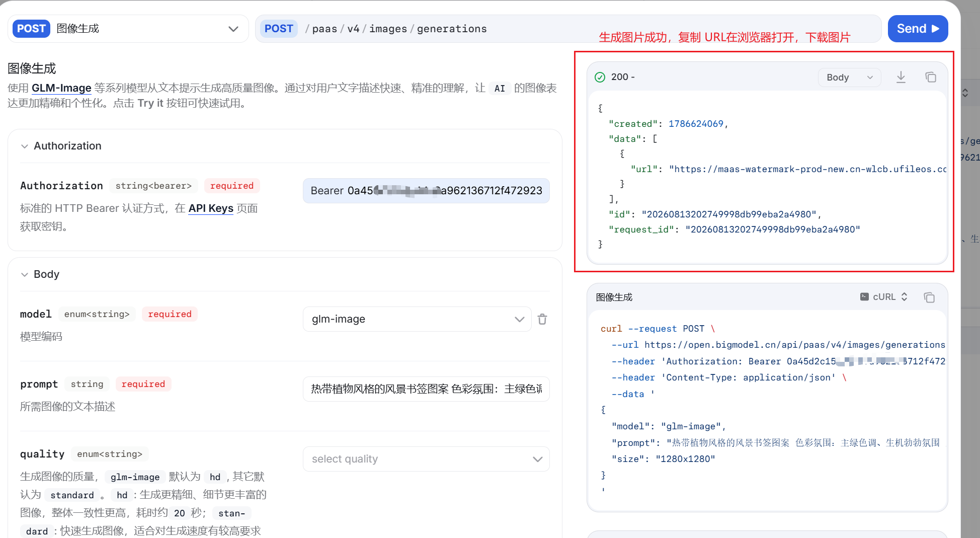Click the required tag next to model

[170, 314]
